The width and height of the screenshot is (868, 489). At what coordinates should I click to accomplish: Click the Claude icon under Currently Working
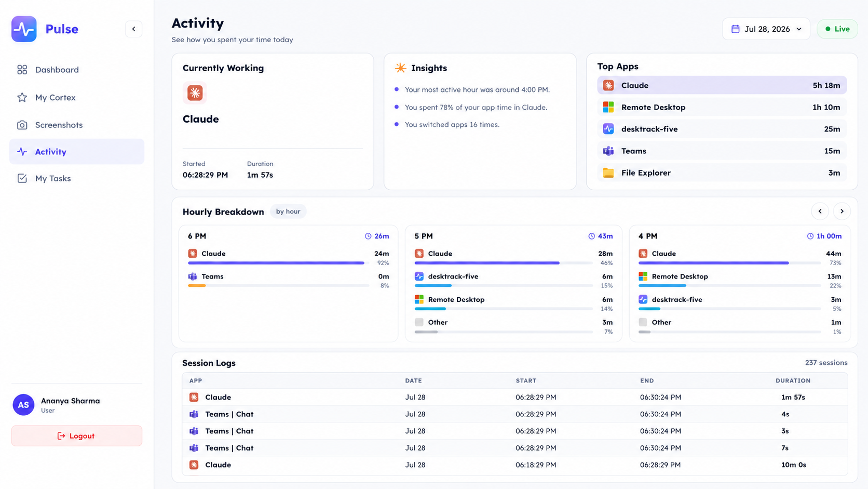[x=195, y=93]
